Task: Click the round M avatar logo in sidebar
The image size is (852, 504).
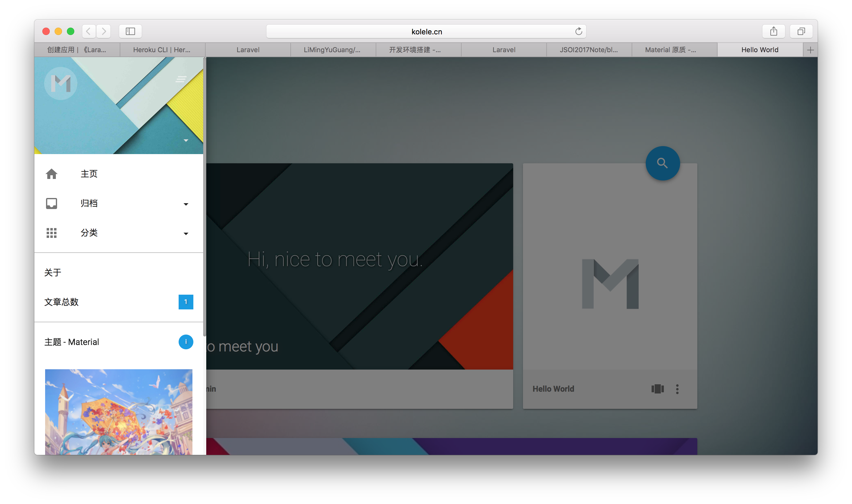Action: (x=61, y=83)
